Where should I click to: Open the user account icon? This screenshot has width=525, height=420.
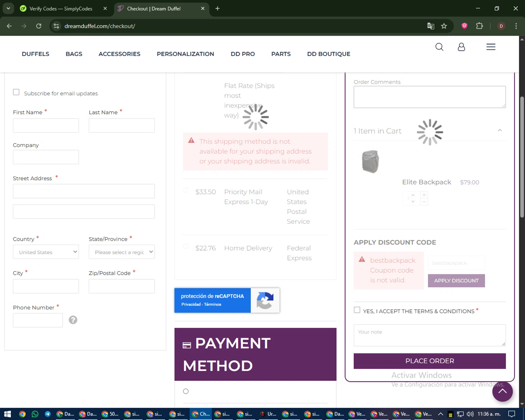coord(461,47)
